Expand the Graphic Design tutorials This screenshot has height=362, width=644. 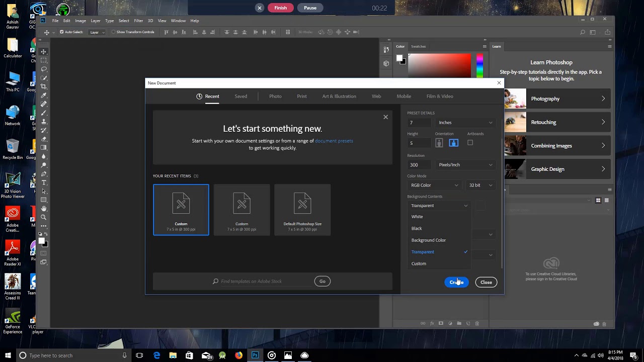tap(557, 169)
